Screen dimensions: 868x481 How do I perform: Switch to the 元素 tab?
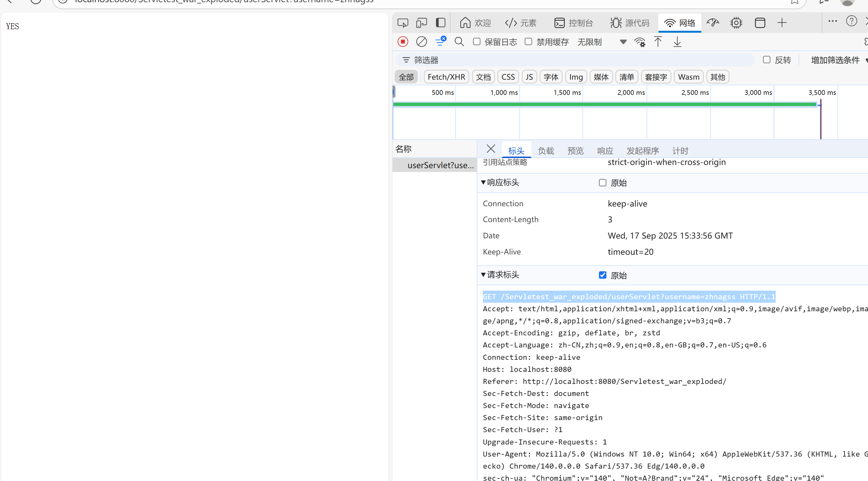(x=521, y=23)
